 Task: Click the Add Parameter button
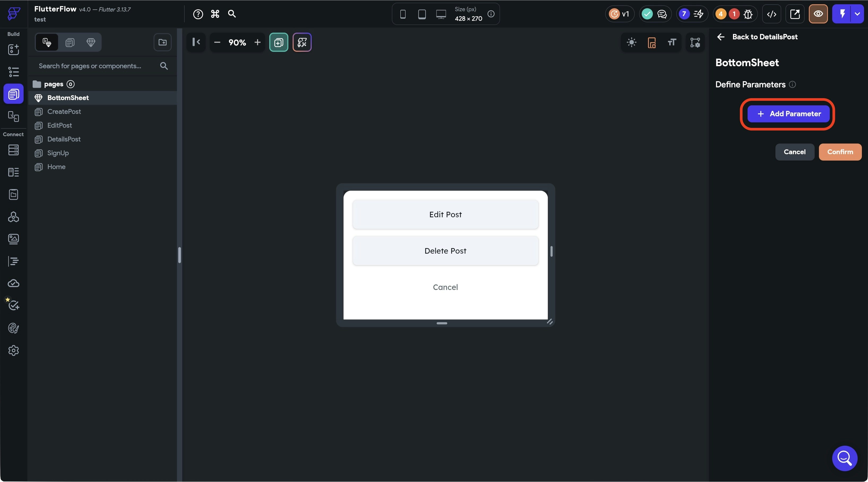788,114
